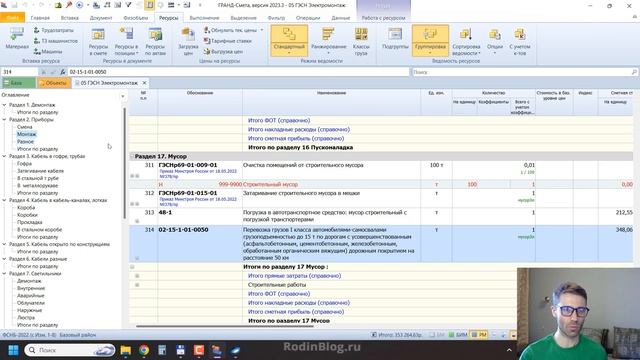Toggle the Группировка button

click(430, 40)
